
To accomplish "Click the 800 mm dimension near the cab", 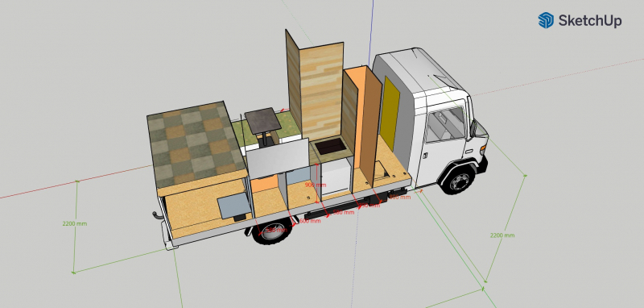I will [x=399, y=197].
